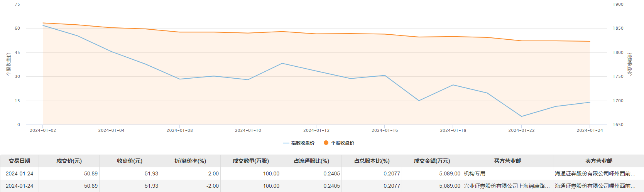Sort by 成交价(元) column header
This screenshot has width=644, height=192.
point(69,161)
